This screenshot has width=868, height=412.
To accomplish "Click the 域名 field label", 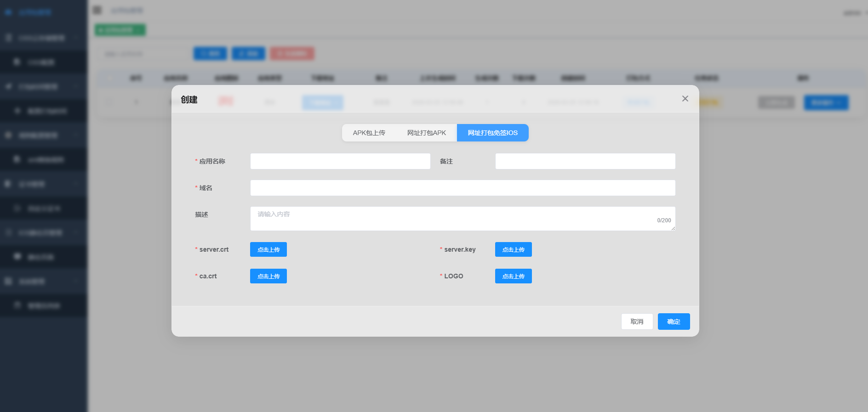I will (206, 188).
